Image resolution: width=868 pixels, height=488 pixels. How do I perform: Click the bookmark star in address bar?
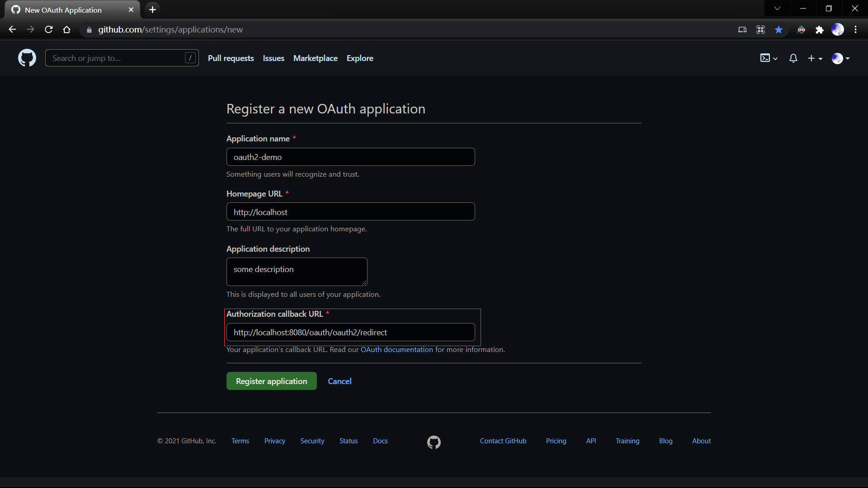pos(778,30)
